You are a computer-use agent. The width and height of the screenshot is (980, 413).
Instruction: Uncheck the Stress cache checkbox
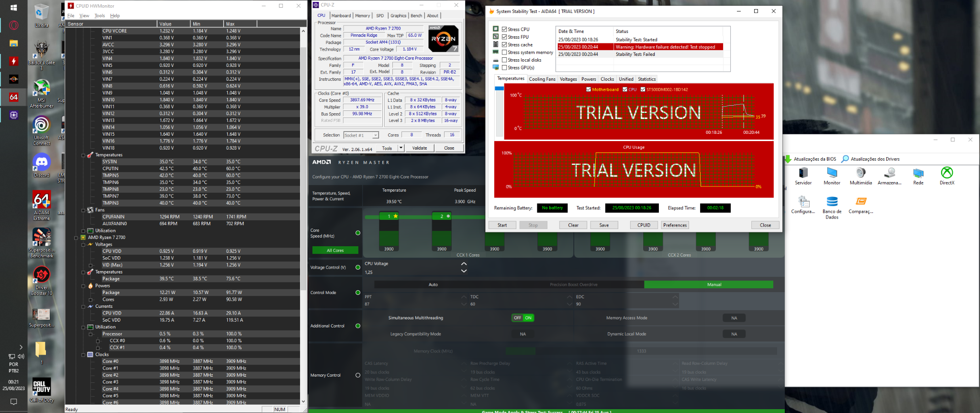(x=504, y=44)
